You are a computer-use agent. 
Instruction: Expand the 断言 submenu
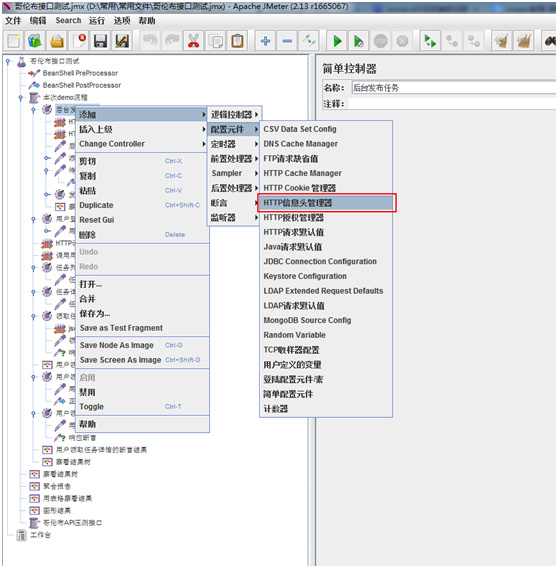pyautogui.click(x=234, y=203)
